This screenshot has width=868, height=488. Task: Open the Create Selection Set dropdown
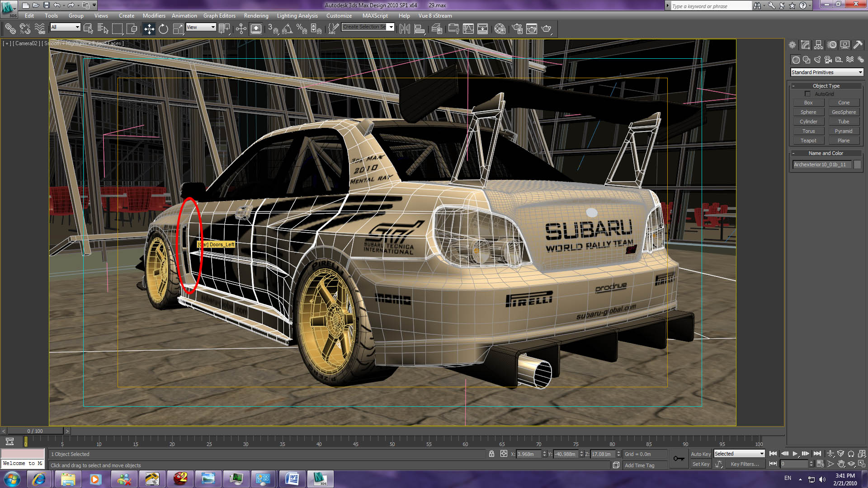368,27
